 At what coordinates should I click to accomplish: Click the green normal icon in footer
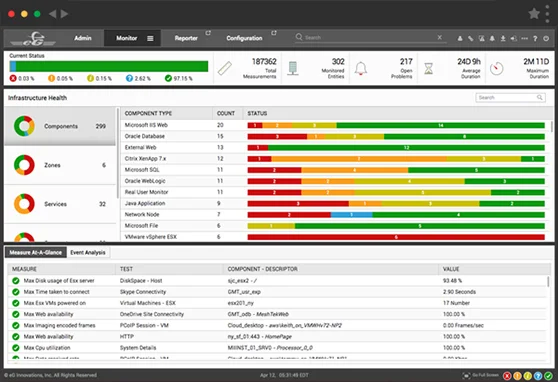tap(548, 376)
